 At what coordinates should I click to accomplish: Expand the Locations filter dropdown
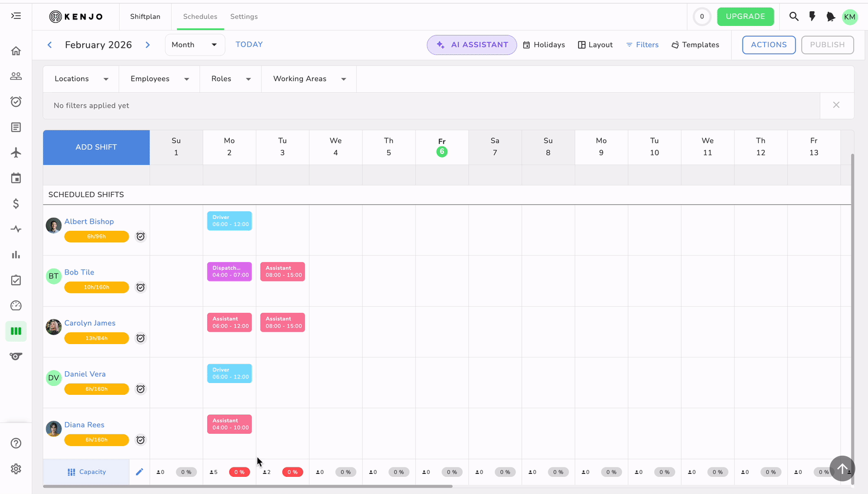[81, 79]
